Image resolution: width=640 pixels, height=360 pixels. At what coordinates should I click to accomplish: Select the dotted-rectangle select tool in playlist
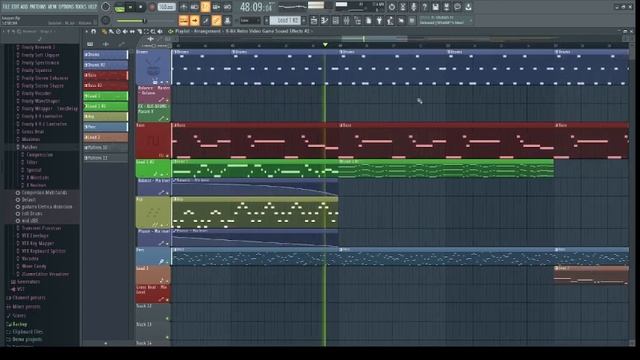tap(146, 31)
